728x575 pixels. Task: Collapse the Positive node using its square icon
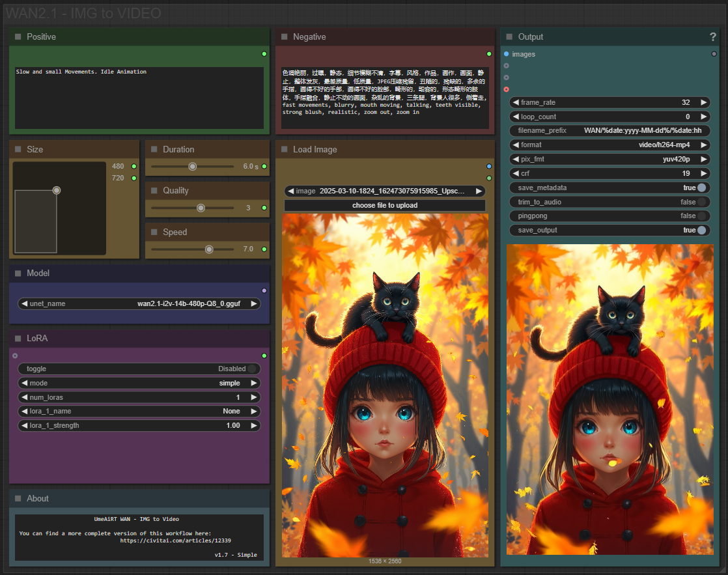18,37
